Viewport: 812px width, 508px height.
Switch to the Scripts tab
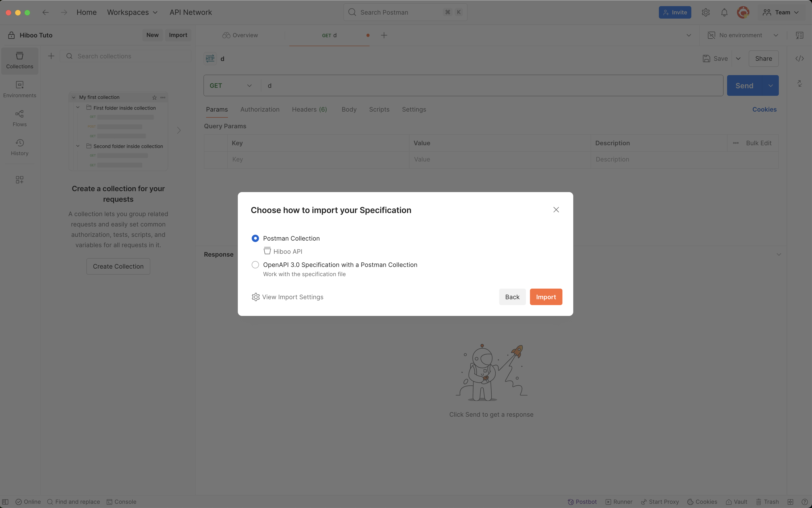click(x=379, y=109)
